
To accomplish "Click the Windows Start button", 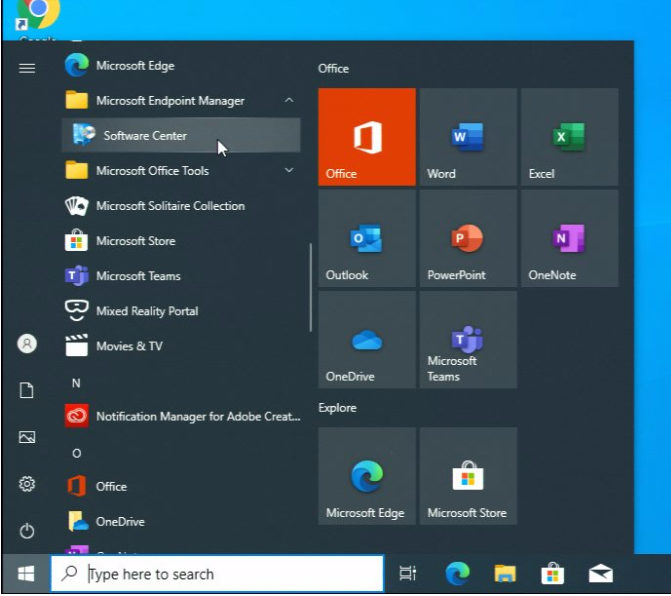I will tap(26, 574).
